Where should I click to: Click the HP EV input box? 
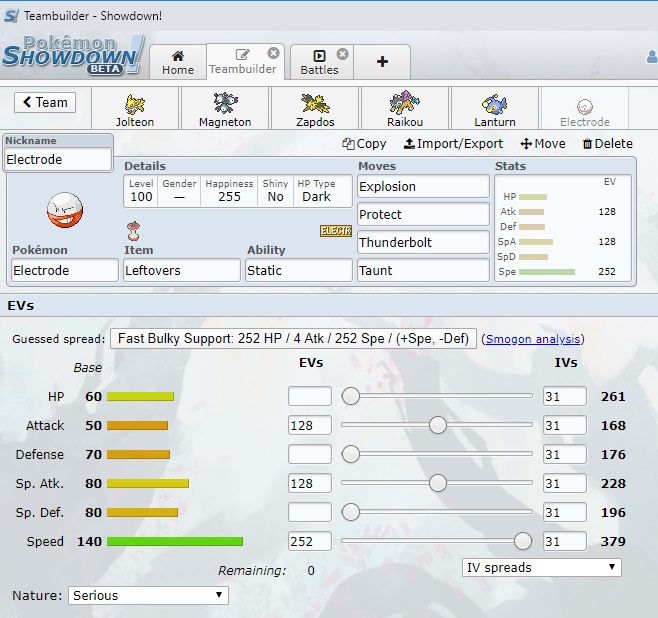[310, 396]
